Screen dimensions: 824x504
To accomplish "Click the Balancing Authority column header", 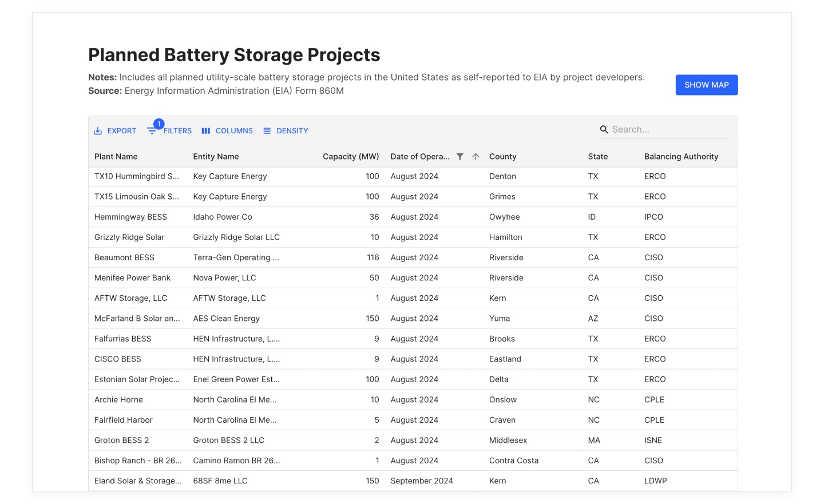I will click(681, 157).
